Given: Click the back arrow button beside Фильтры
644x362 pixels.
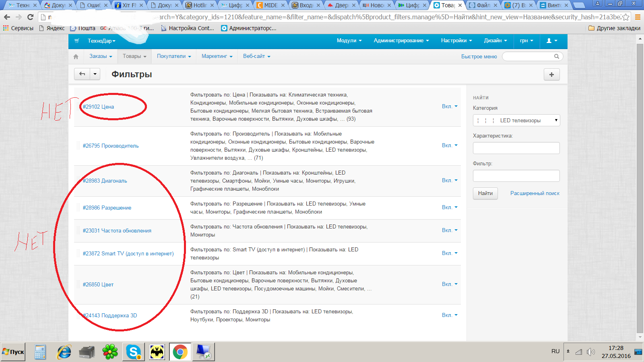Looking at the screenshot, I should tap(82, 74).
